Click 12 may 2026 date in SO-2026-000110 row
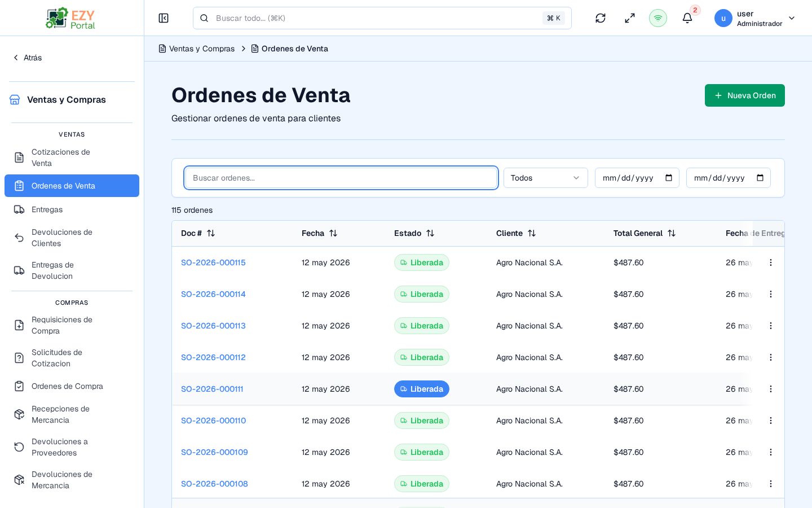This screenshot has height=508, width=812. tap(326, 421)
